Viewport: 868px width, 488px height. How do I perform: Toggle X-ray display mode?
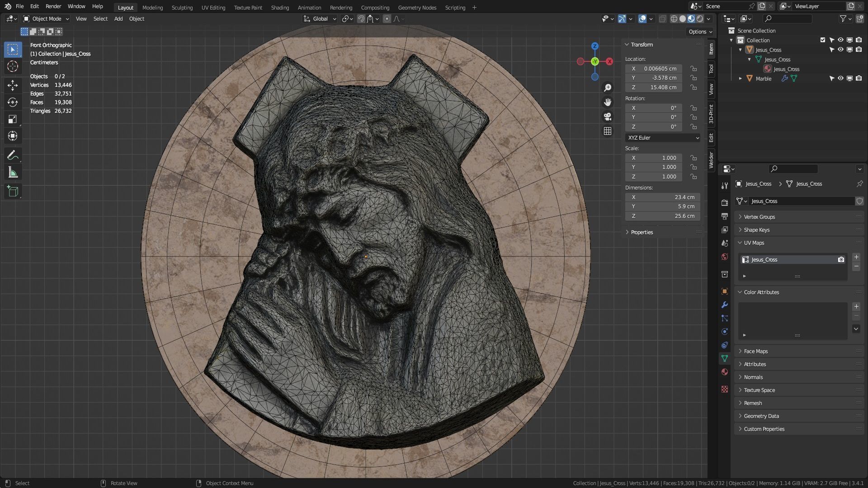[x=662, y=19]
